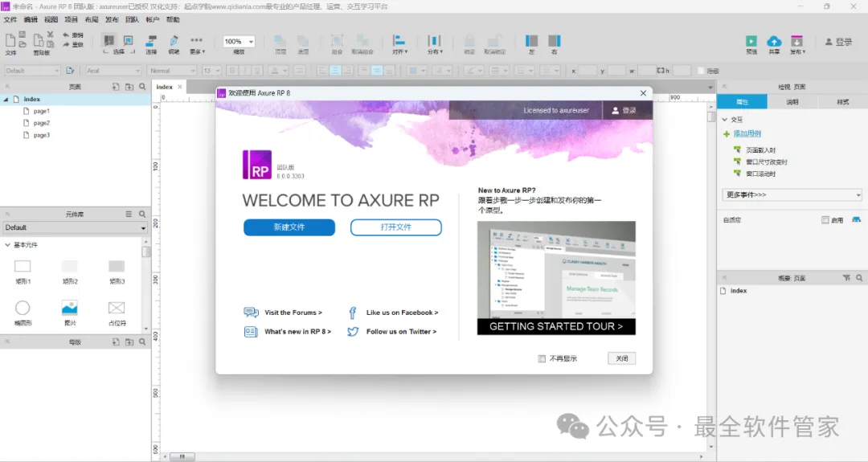Click the Facebook icon in welcome dialog
The image size is (868, 462).
[353, 313]
